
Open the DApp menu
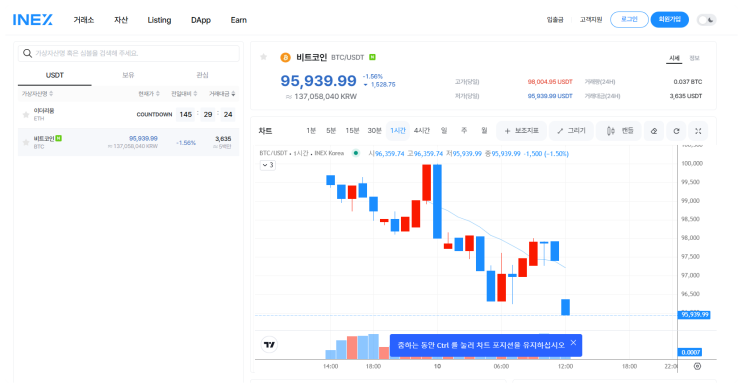pyautogui.click(x=201, y=20)
